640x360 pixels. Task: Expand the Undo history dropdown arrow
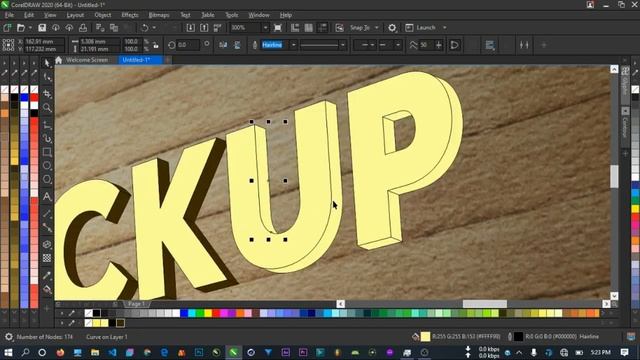(154, 27)
